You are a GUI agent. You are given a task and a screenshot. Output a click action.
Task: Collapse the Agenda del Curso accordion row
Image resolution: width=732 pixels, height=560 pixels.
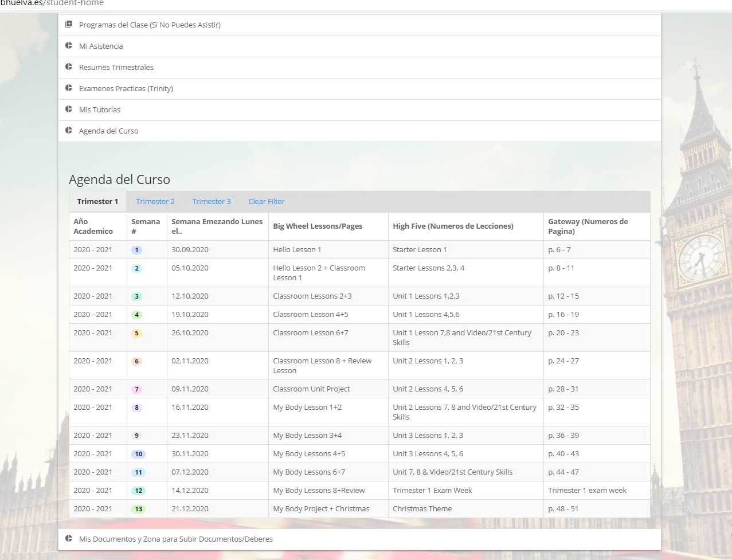[359, 131]
